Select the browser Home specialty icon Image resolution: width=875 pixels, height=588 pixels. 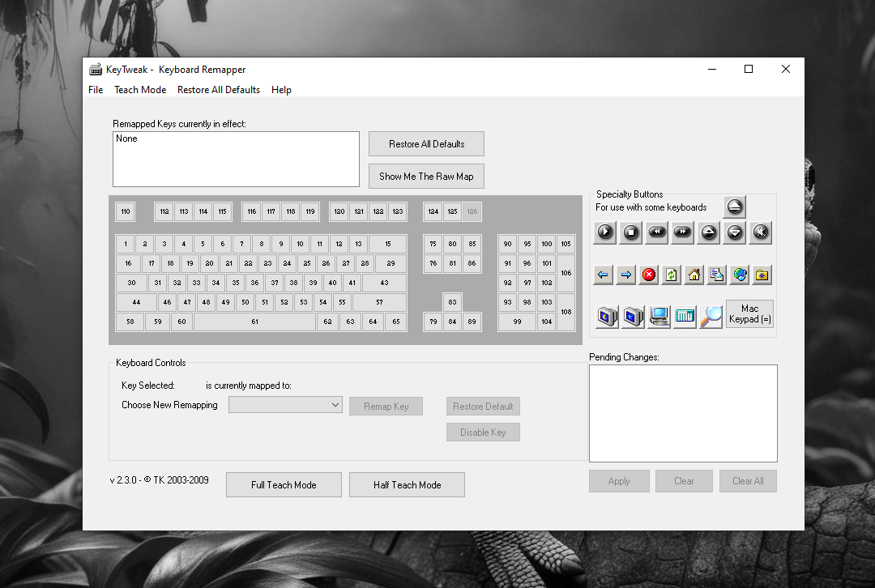tap(694, 275)
